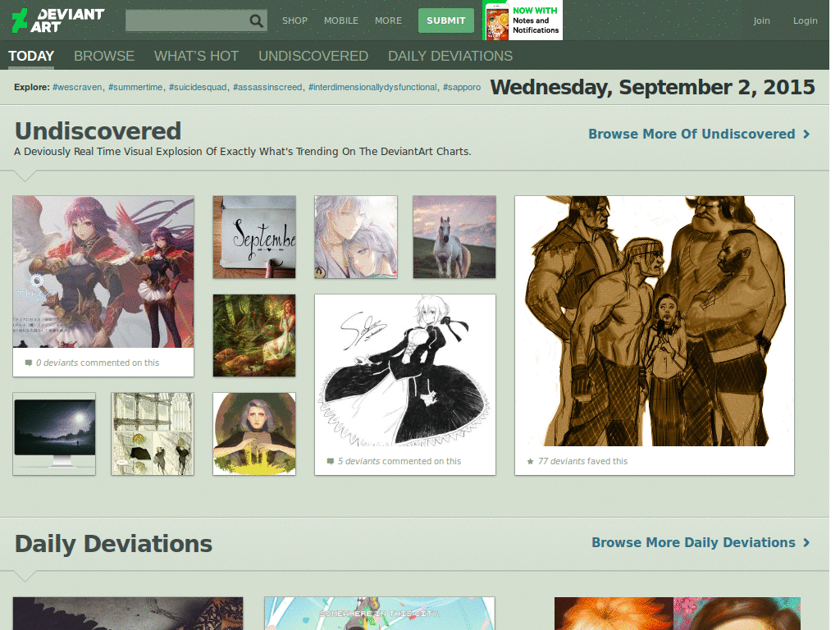Click star icon beside 77 deviants
Viewport: 840px width, 630px height.
(531, 461)
